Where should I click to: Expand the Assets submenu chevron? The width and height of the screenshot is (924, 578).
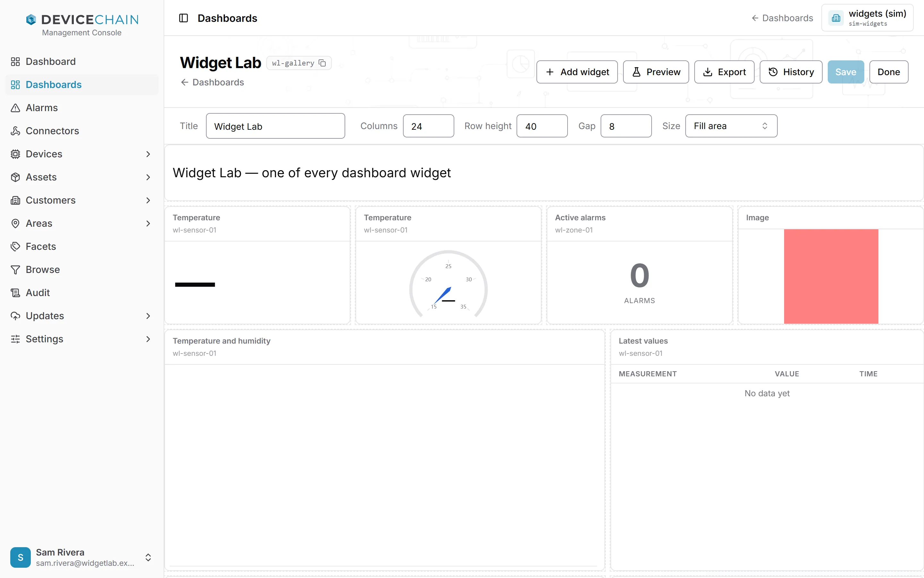pyautogui.click(x=148, y=177)
